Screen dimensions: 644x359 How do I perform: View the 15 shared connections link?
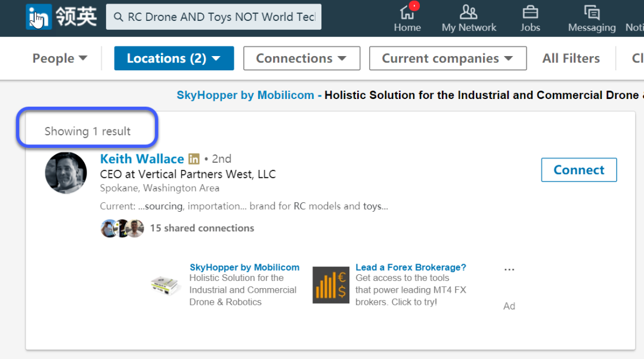[202, 228]
